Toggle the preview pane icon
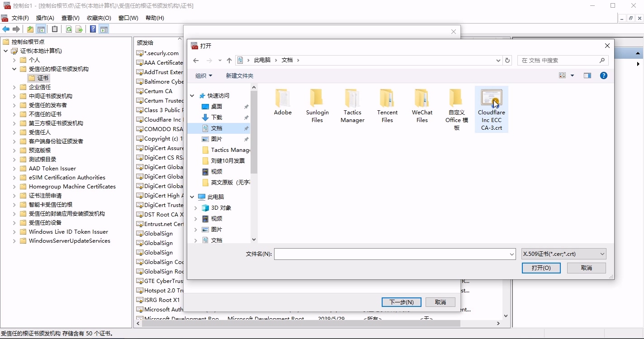 pyautogui.click(x=587, y=75)
